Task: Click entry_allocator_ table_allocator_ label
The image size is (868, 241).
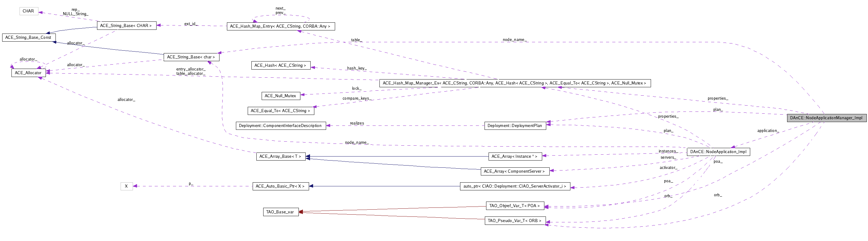Action: [191, 71]
